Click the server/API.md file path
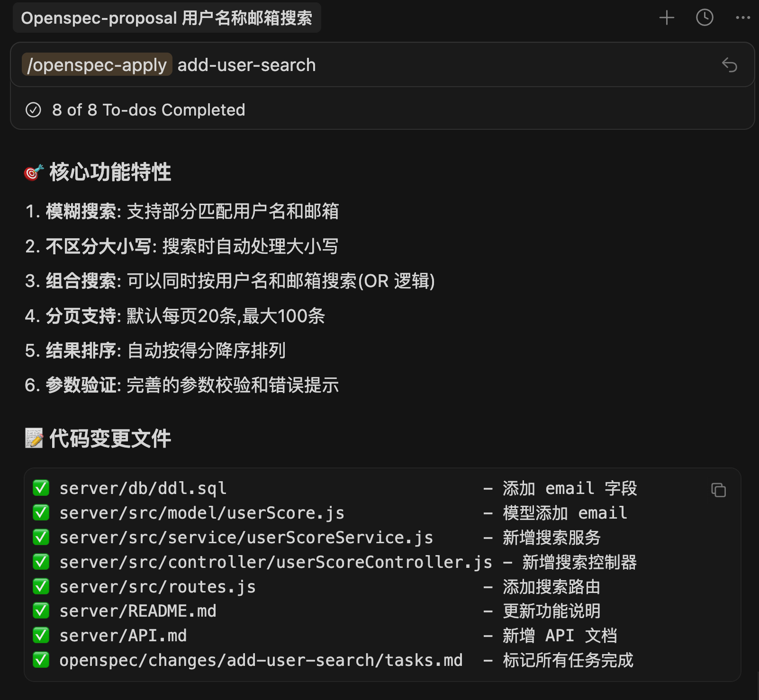 (123, 636)
